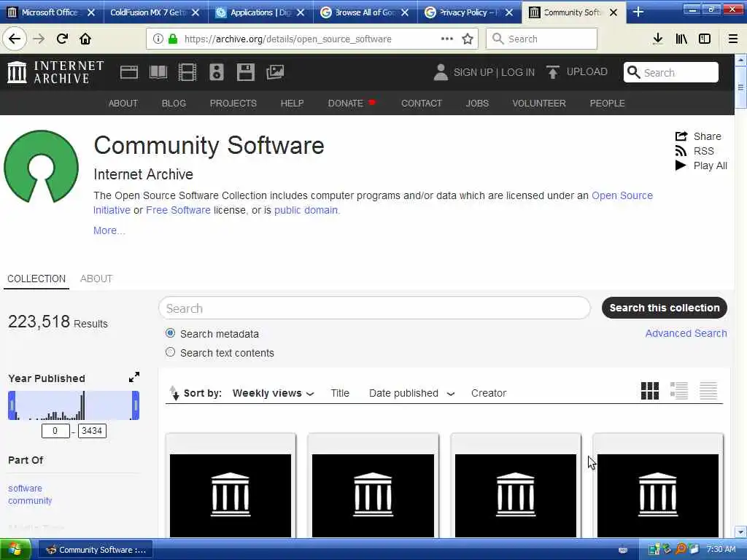This screenshot has width=747, height=560.
Task: Select the Search text contents radio button
Action: point(170,352)
